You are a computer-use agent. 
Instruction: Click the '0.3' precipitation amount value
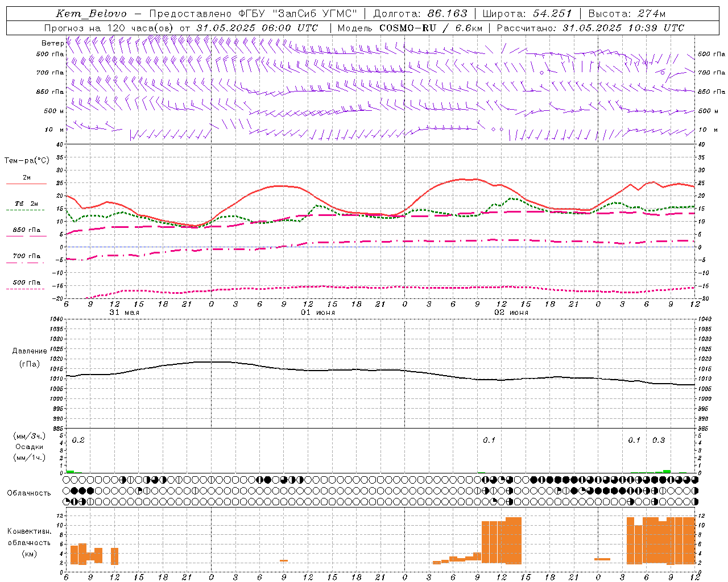[x=659, y=440]
